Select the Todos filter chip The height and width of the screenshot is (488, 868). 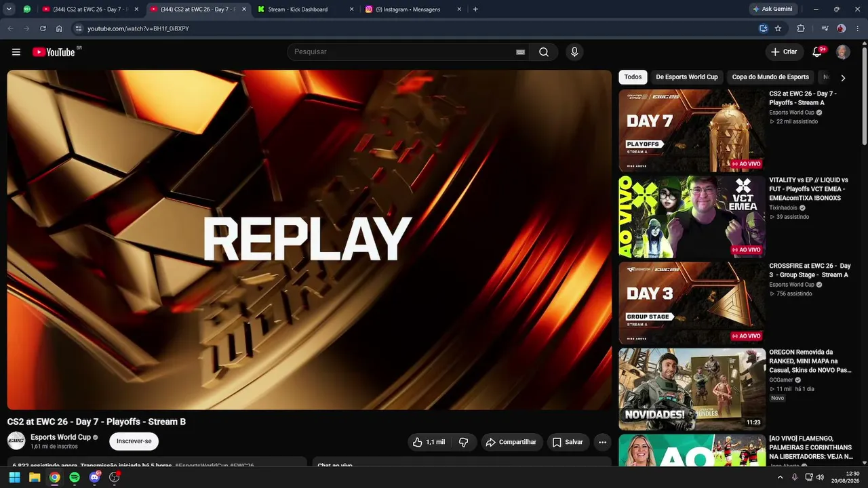click(x=633, y=77)
